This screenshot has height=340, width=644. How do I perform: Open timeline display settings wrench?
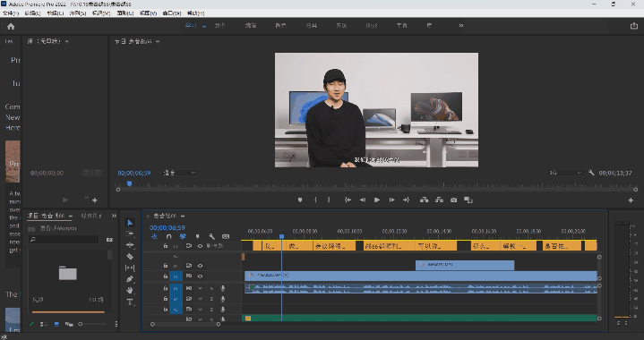pyautogui.click(x=211, y=236)
